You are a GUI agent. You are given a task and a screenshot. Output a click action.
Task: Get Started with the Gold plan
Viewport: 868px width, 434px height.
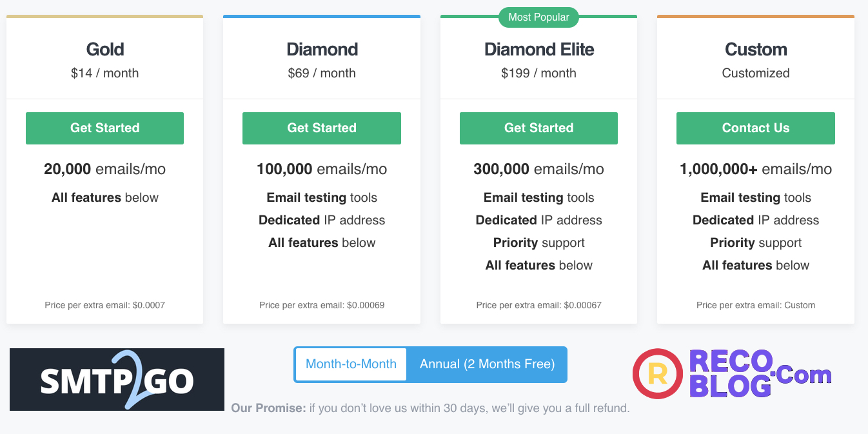click(x=104, y=128)
